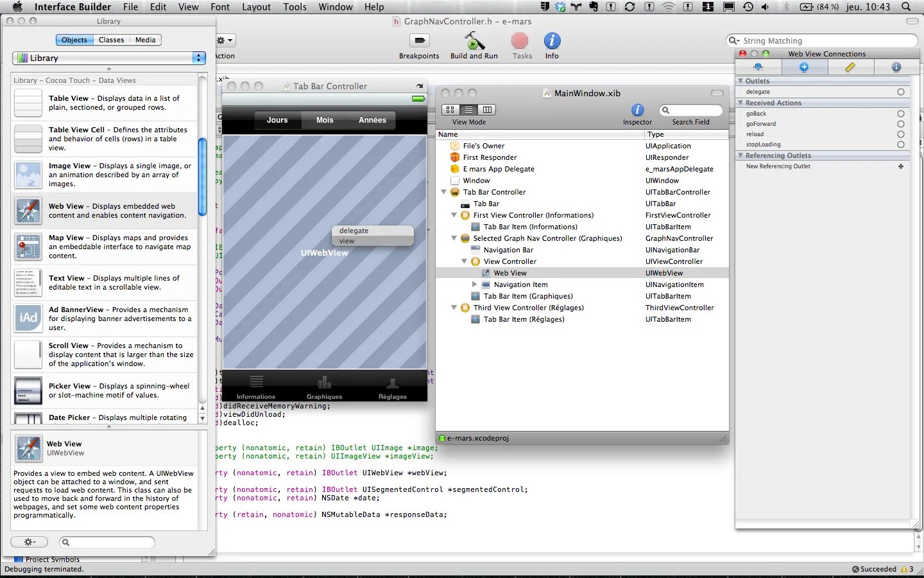Select the Jours segment
Viewport: 924px width, 578px height.
(277, 120)
